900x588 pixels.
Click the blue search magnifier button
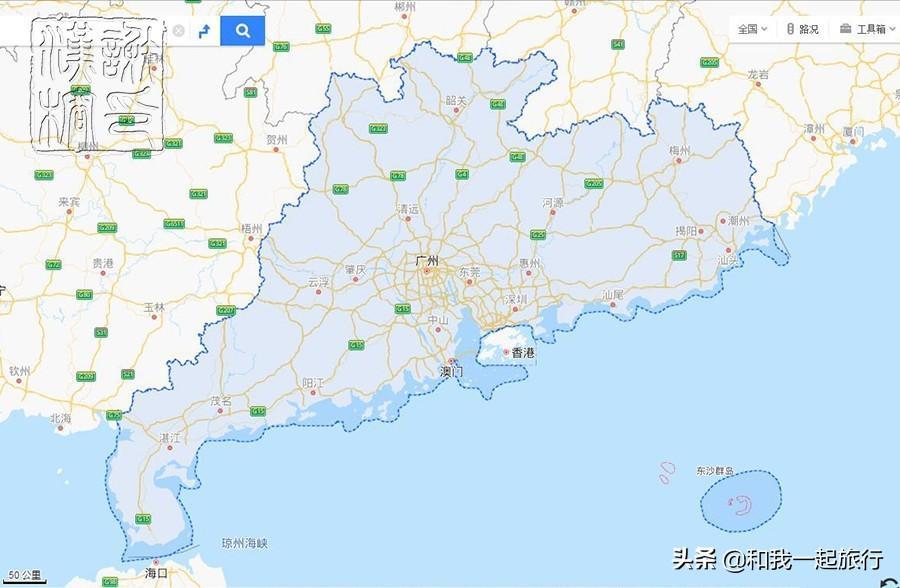[x=242, y=30]
